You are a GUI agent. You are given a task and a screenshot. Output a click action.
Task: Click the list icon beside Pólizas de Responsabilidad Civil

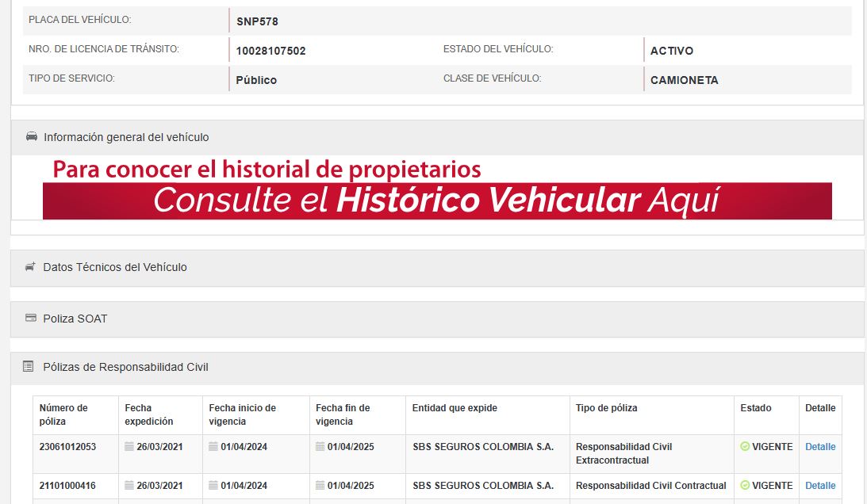29,367
